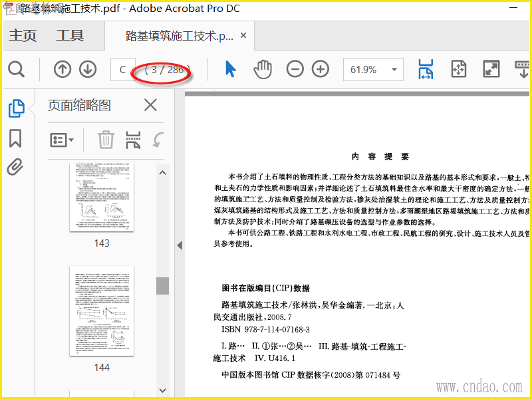This screenshot has width=532, height=399.
Task: Click the page number input field
Action: tap(123, 70)
